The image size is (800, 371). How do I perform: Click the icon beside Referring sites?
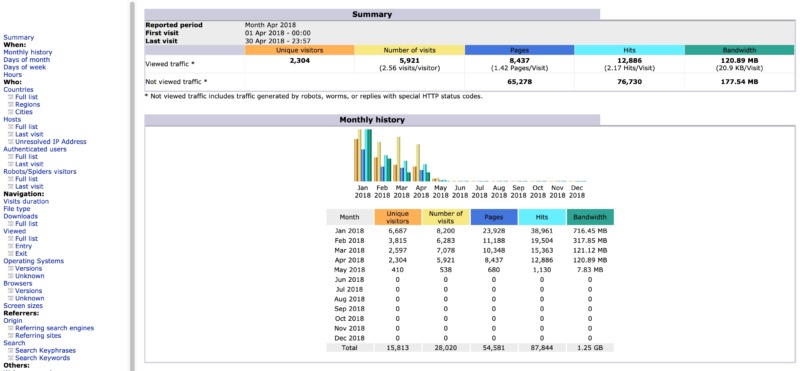point(11,336)
